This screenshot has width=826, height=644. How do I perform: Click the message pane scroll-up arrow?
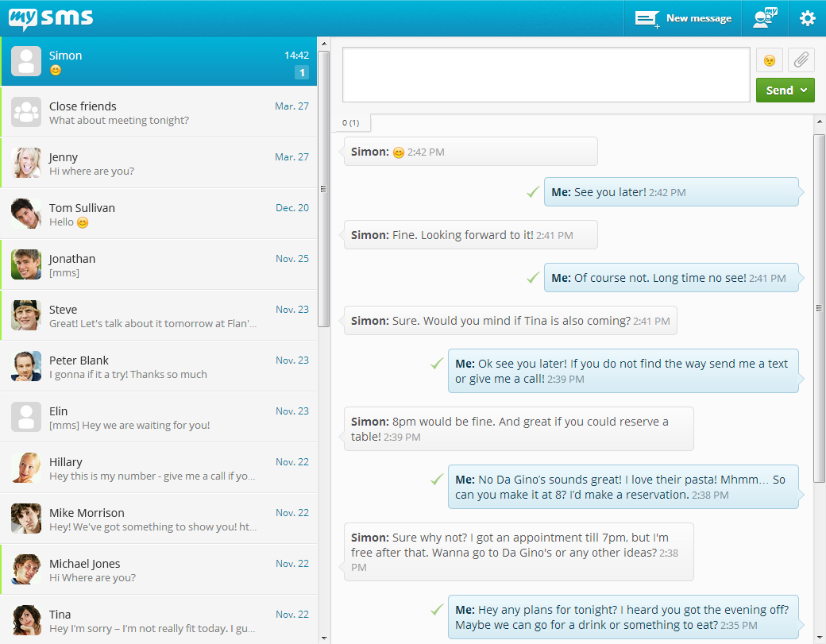(819, 121)
